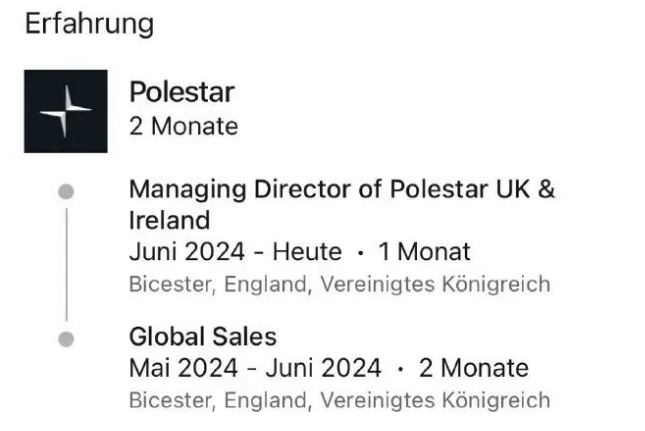Click the 2 Monate duration for Global Sales
Viewport: 645px width, 431px height.
click(473, 368)
